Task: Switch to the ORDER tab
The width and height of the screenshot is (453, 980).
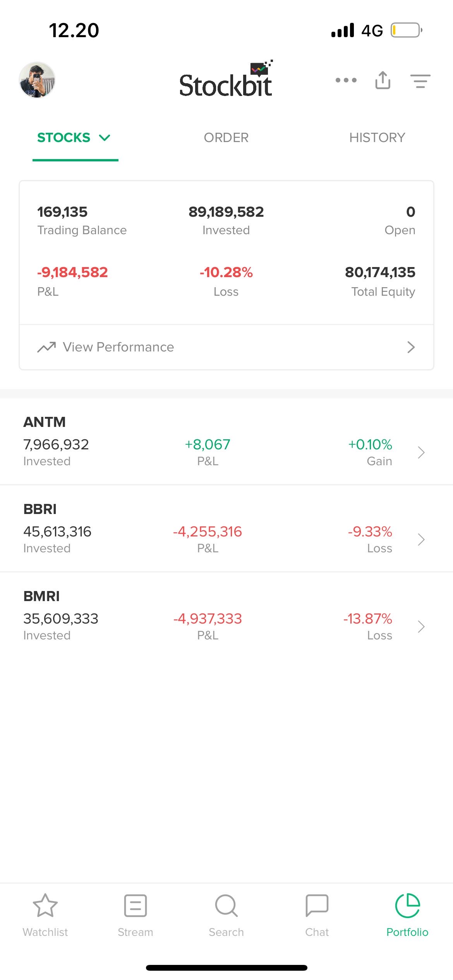Action: pyautogui.click(x=226, y=138)
